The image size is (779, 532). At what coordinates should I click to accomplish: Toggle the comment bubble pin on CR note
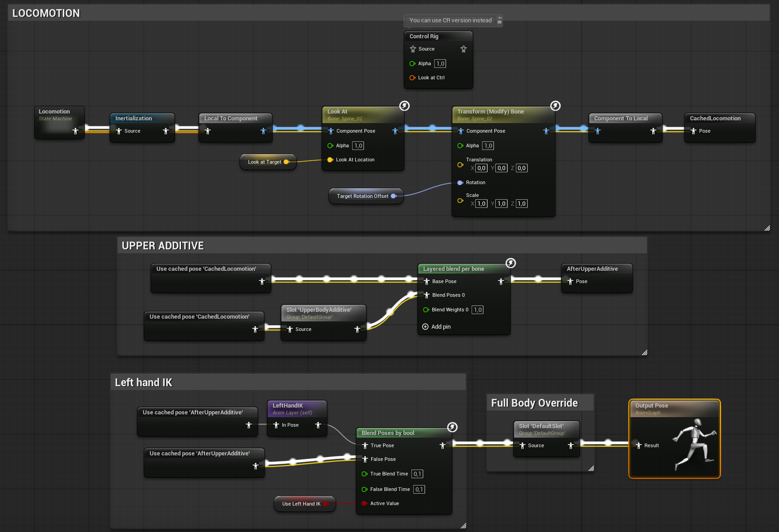(x=499, y=20)
